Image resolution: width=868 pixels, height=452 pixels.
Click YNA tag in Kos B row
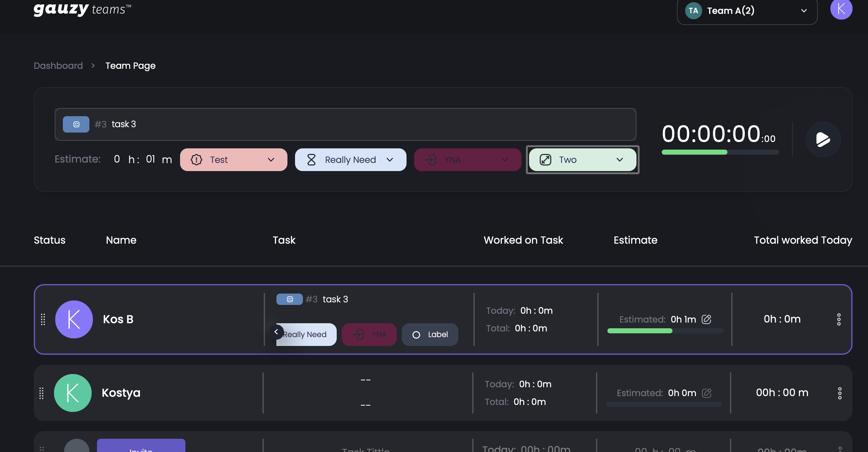click(x=369, y=335)
